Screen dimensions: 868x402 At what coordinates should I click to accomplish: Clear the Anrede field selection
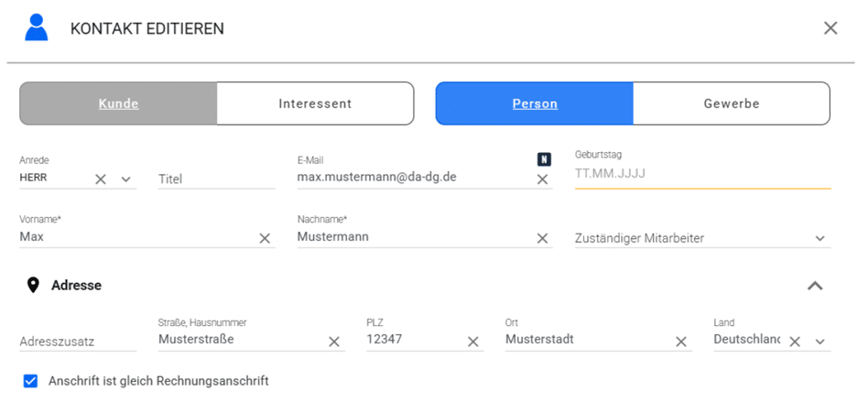pos(102,179)
